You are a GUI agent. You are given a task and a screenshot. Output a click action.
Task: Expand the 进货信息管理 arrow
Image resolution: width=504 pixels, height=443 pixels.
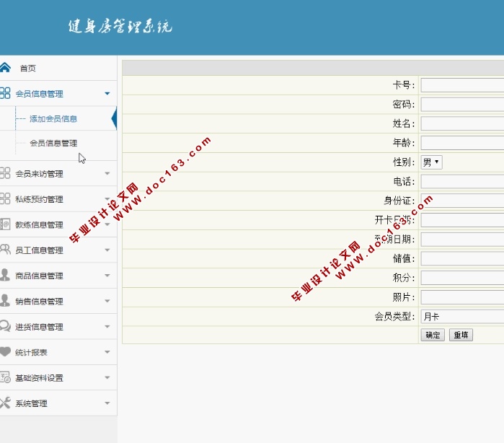tap(107, 327)
